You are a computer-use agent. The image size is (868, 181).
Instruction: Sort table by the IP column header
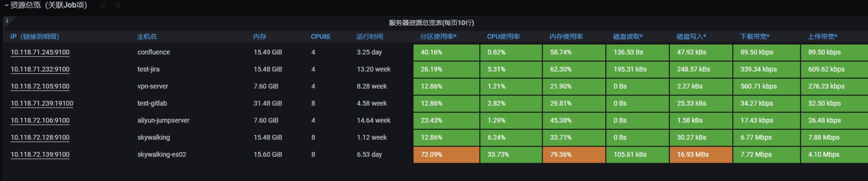click(x=35, y=37)
